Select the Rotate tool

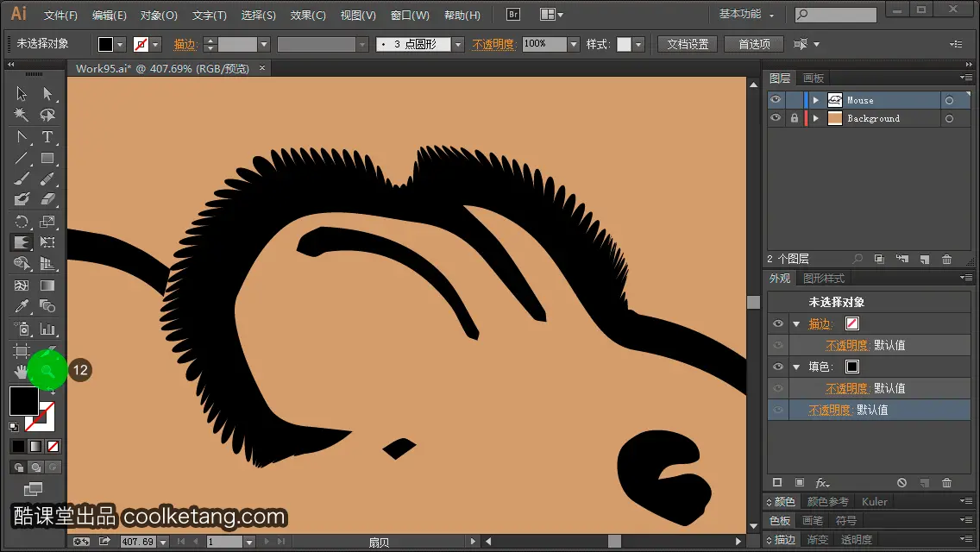point(22,222)
